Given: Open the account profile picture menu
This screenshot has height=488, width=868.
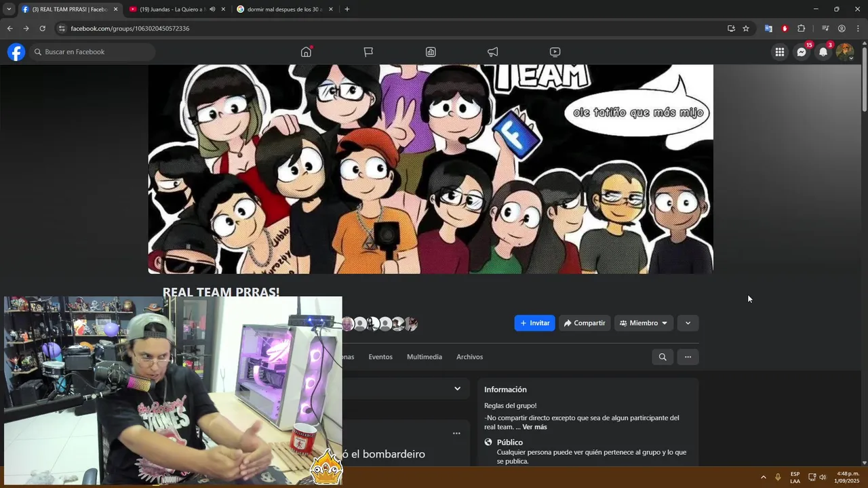Looking at the screenshot, I should pos(845,52).
